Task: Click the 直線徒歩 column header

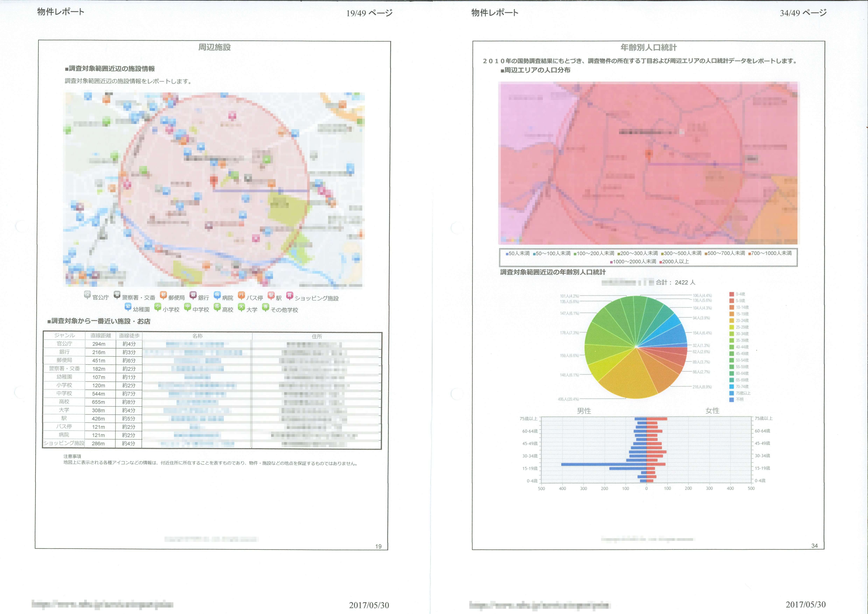Action: coord(129,336)
